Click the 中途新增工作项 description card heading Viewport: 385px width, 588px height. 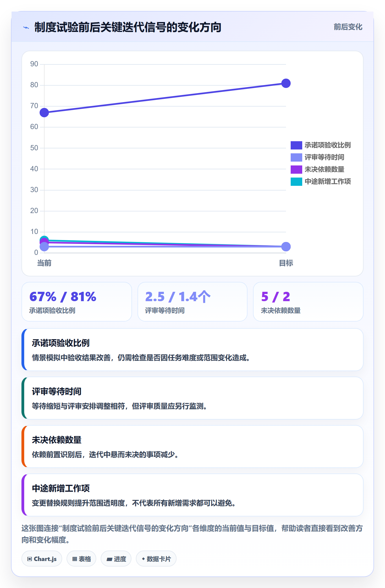pyautogui.click(x=61, y=488)
